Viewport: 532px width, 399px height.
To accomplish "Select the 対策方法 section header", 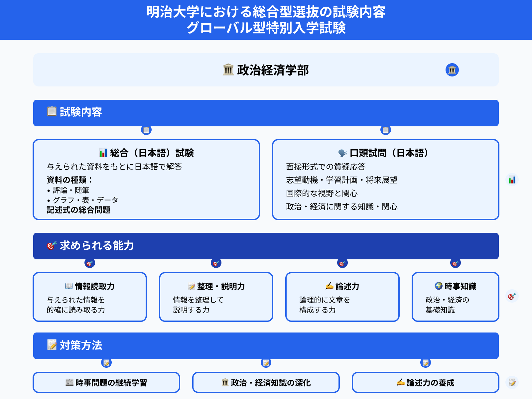I will coord(266,346).
